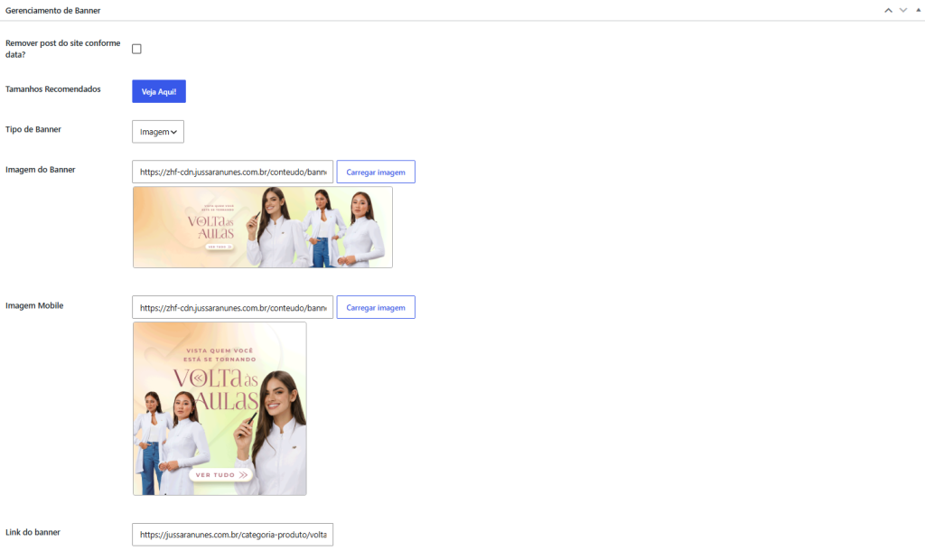The image size is (925, 560).
Task: Click the Imagem do Banner label
Action: click(x=40, y=170)
